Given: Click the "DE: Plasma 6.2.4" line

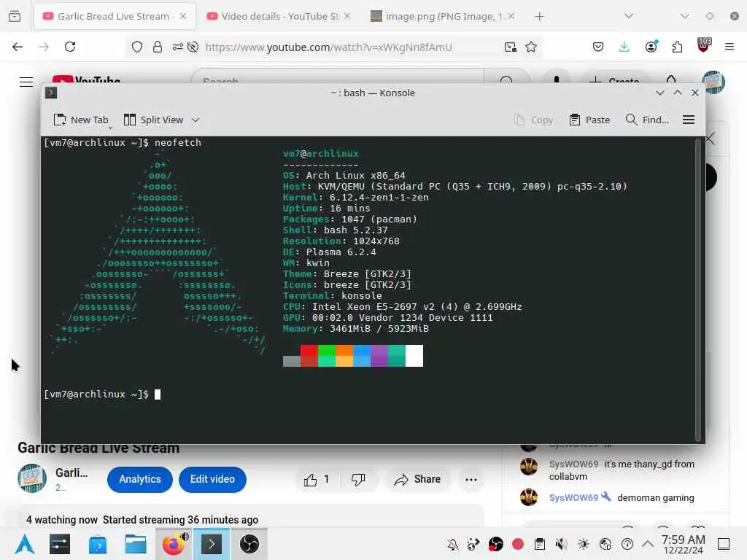Looking at the screenshot, I should (329, 252).
